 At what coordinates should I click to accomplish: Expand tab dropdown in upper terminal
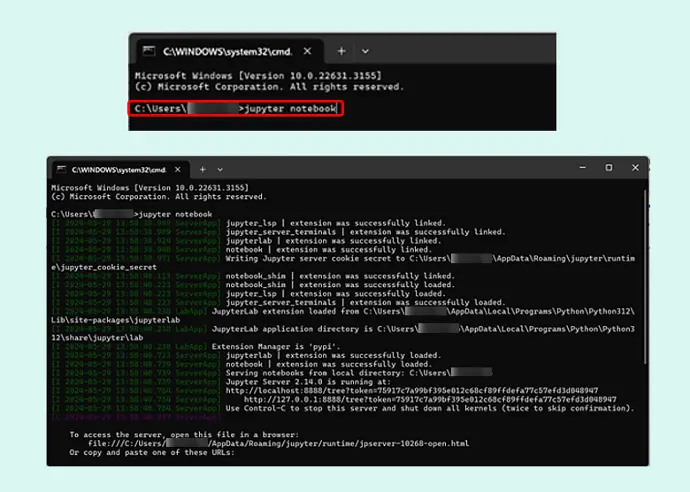click(365, 51)
